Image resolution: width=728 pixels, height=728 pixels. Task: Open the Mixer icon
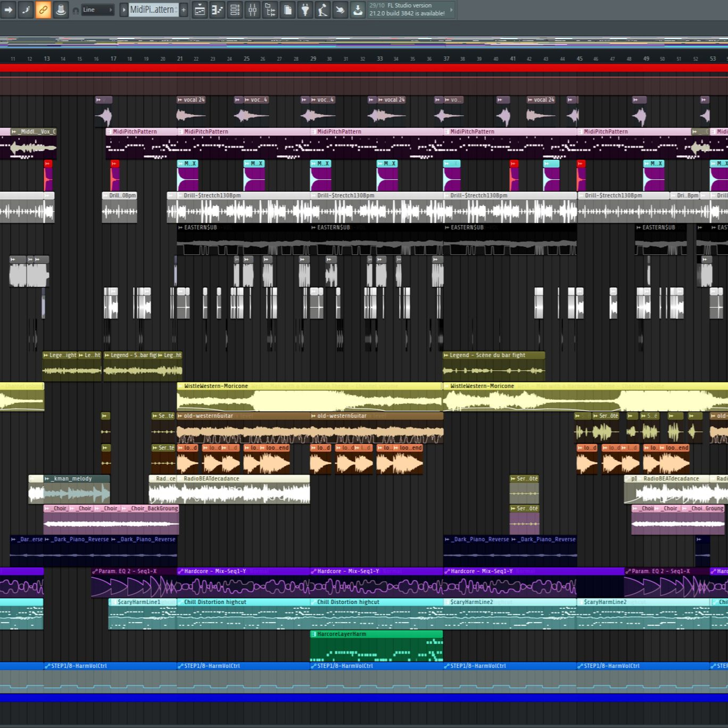tap(252, 10)
